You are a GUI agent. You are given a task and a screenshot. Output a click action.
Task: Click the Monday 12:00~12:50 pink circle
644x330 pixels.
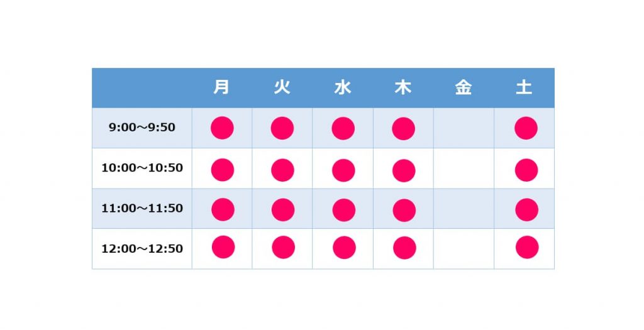(x=223, y=247)
